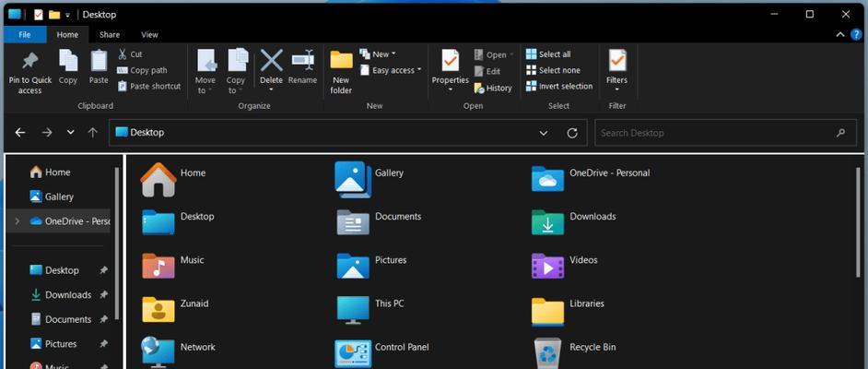This screenshot has height=369, width=868.
Task: Select Documents folder in file list
Action: pyautogui.click(x=379, y=221)
